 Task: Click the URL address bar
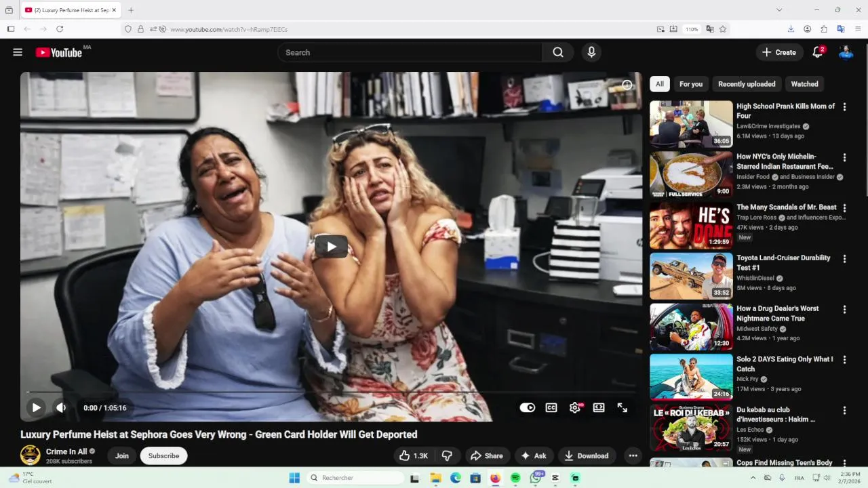coord(410,29)
